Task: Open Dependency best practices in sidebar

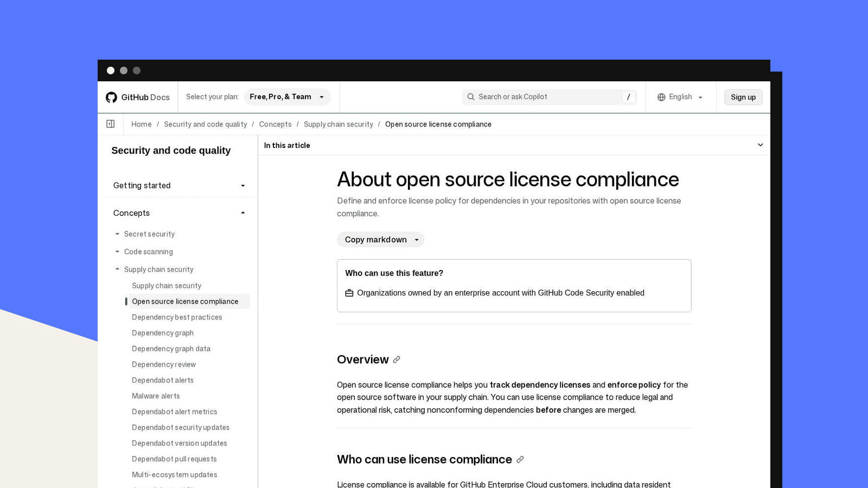Action: (x=177, y=317)
